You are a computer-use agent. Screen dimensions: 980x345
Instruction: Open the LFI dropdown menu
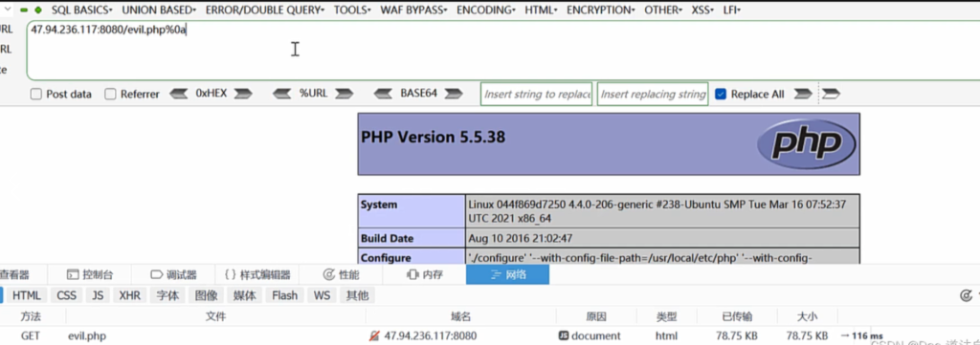[732, 10]
